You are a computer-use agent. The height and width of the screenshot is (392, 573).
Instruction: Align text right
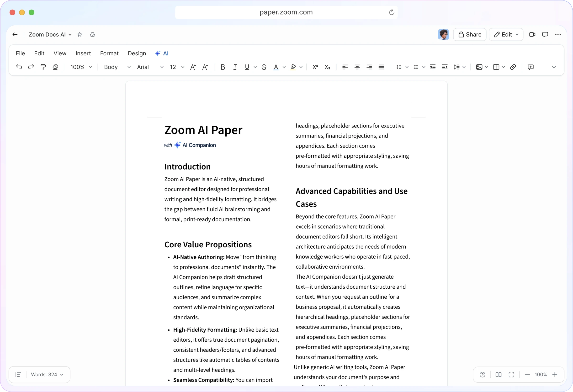[369, 67]
